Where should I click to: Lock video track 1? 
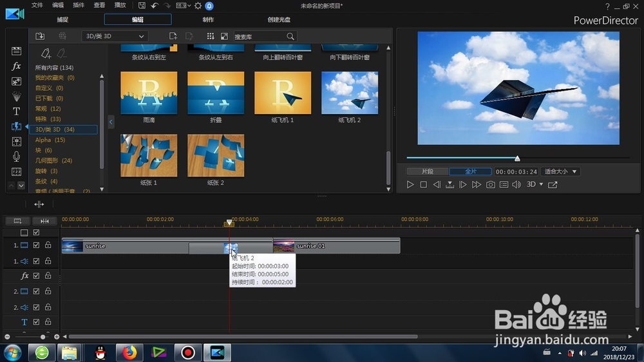(x=48, y=245)
